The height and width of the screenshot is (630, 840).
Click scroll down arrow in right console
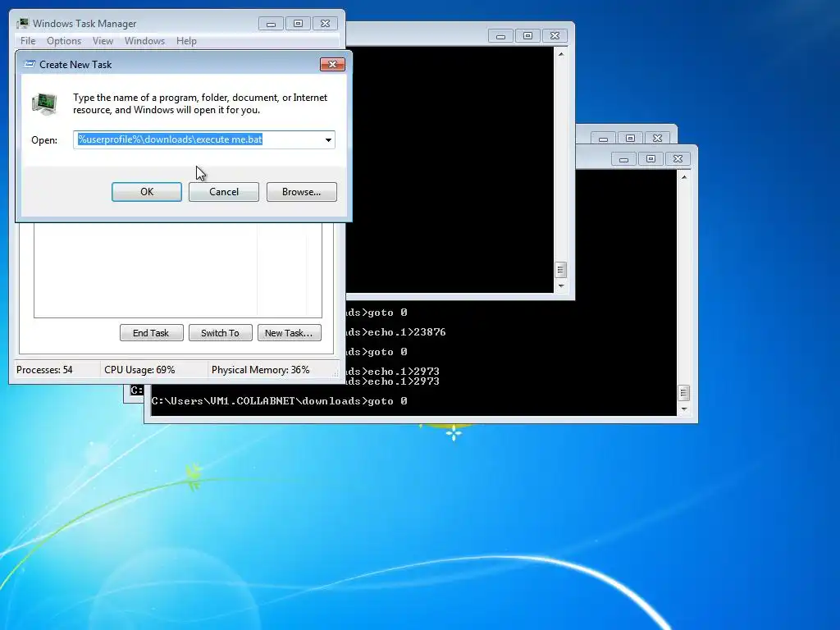pos(683,409)
